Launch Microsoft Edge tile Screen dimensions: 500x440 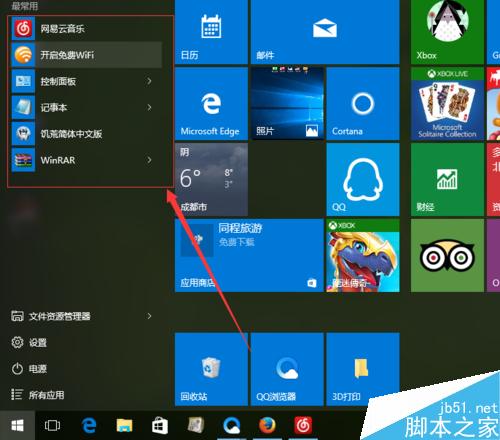(211, 104)
